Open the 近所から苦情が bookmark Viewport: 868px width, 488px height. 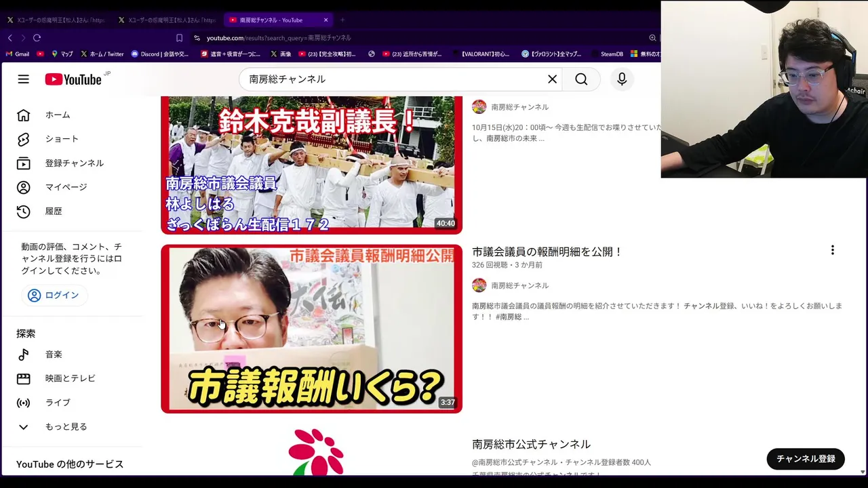412,54
